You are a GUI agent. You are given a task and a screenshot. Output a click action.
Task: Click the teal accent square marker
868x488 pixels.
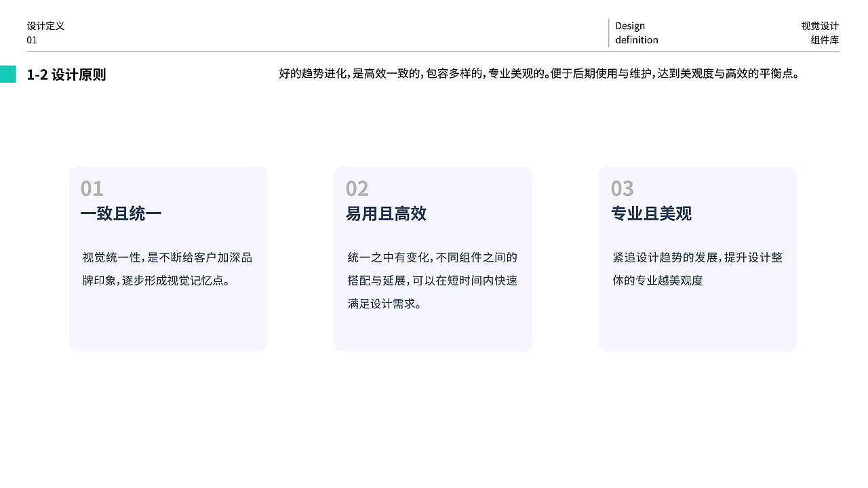click(7, 73)
